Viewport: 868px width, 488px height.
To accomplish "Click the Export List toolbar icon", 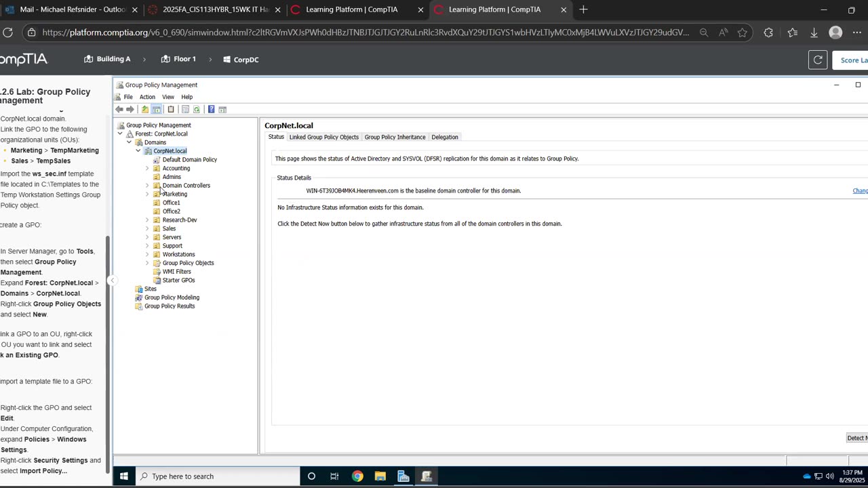I will tap(185, 109).
